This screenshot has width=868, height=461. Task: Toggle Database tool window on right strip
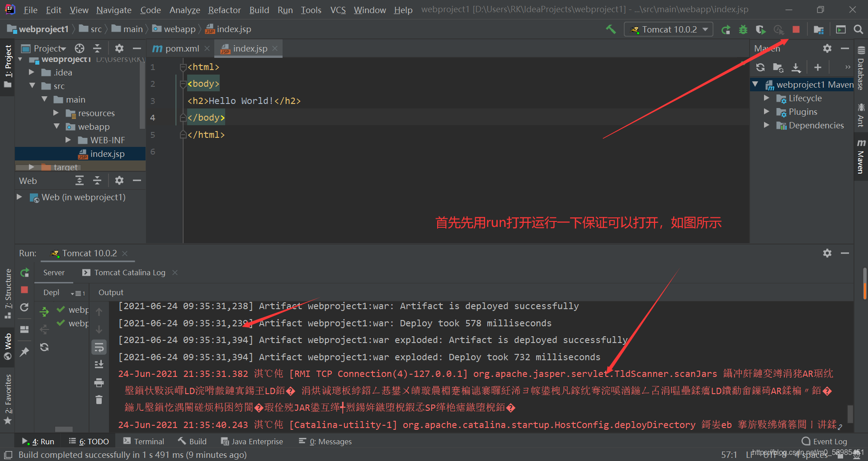pyautogui.click(x=861, y=69)
